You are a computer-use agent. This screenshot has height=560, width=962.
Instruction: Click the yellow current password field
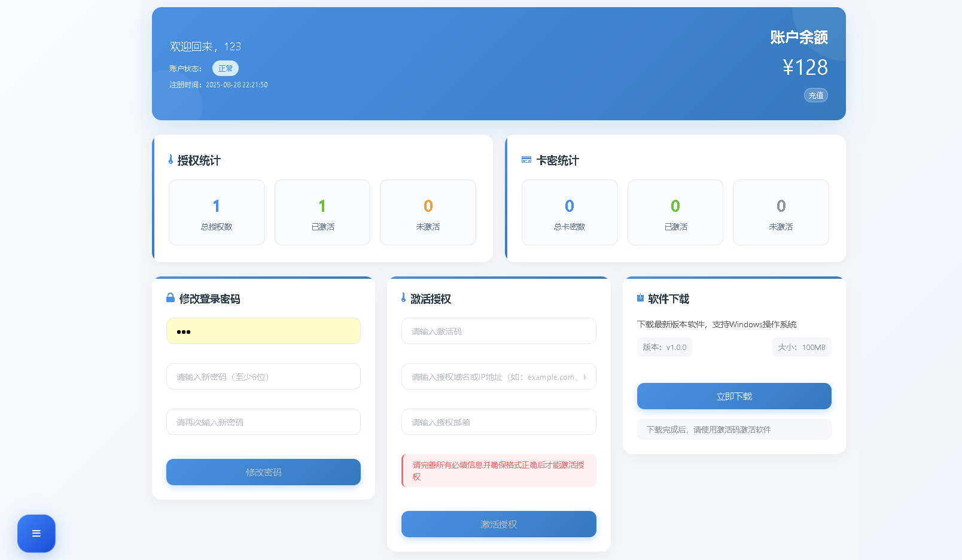pos(263,330)
